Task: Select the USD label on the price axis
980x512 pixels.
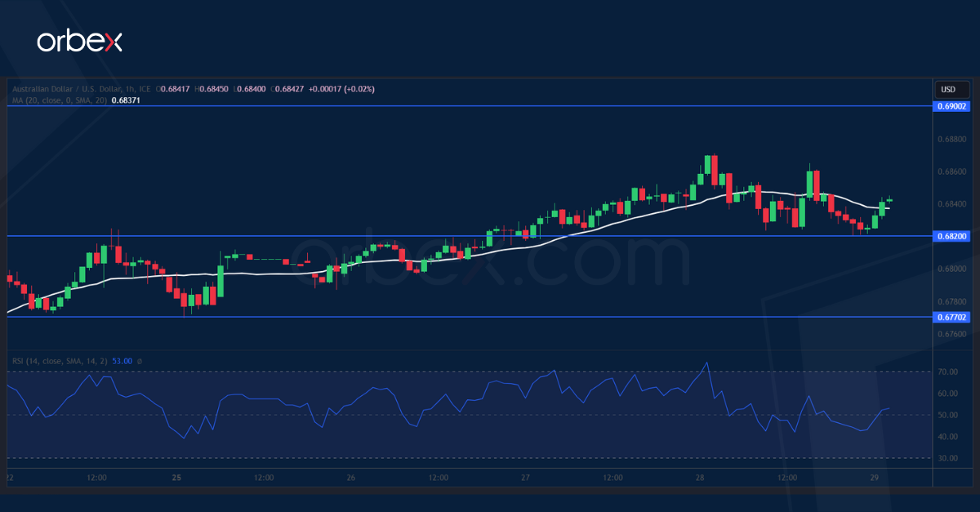Action: coord(951,89)
